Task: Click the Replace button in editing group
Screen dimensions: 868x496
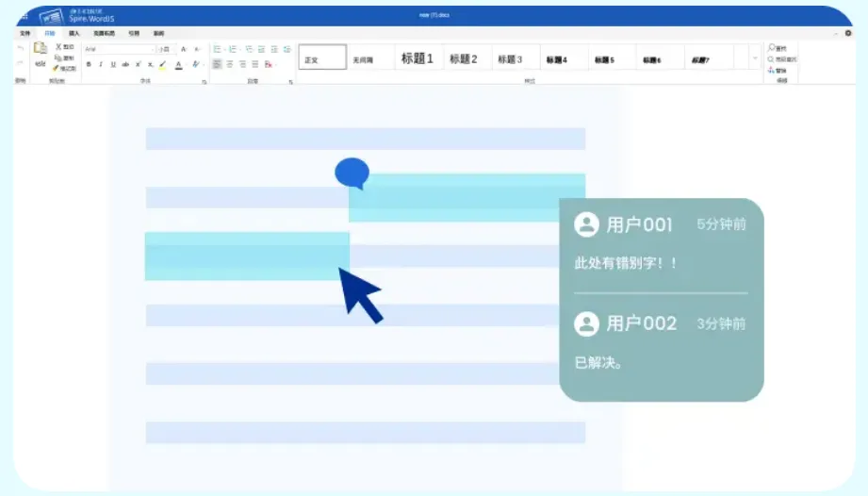Action: click(778, 71)
